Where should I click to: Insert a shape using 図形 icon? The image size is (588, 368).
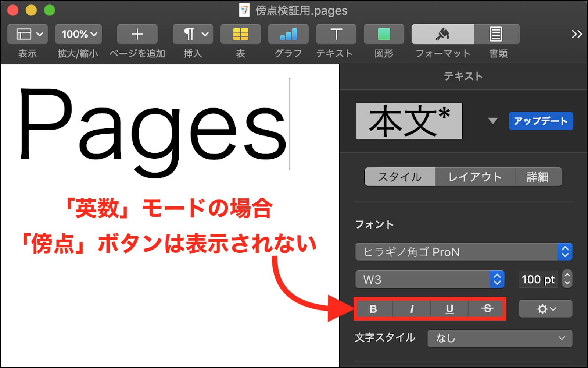tap(384, 34)
